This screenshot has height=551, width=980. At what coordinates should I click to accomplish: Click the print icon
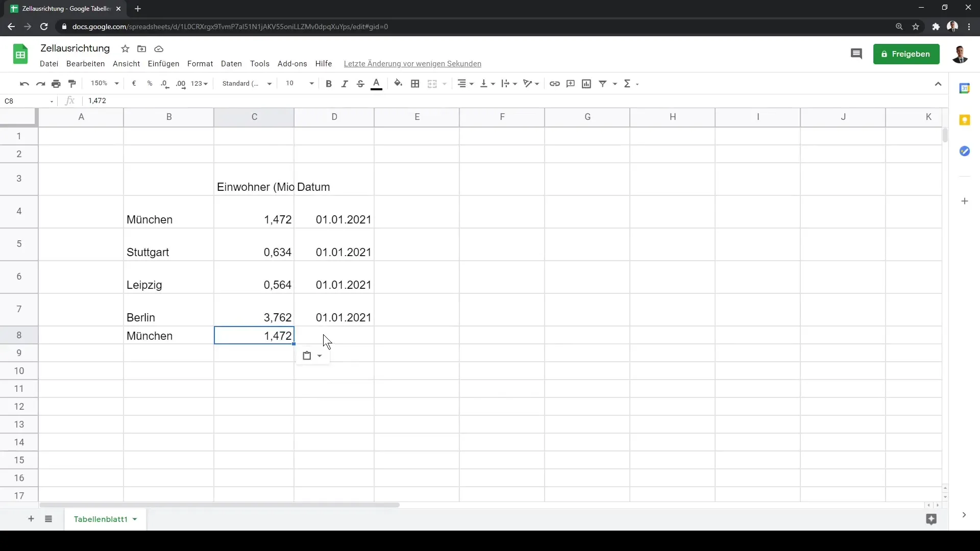(x=56, y=84)
